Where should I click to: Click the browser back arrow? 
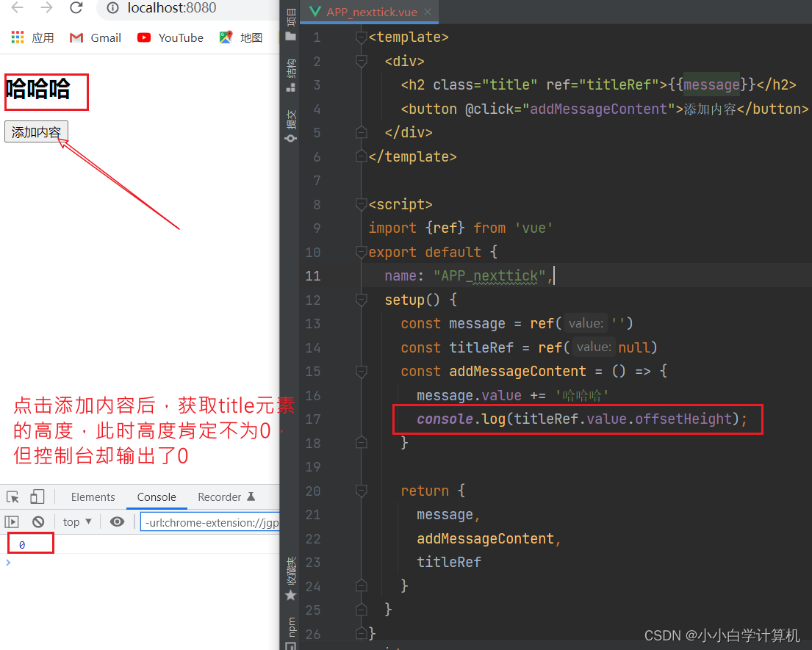coord(17,7)
